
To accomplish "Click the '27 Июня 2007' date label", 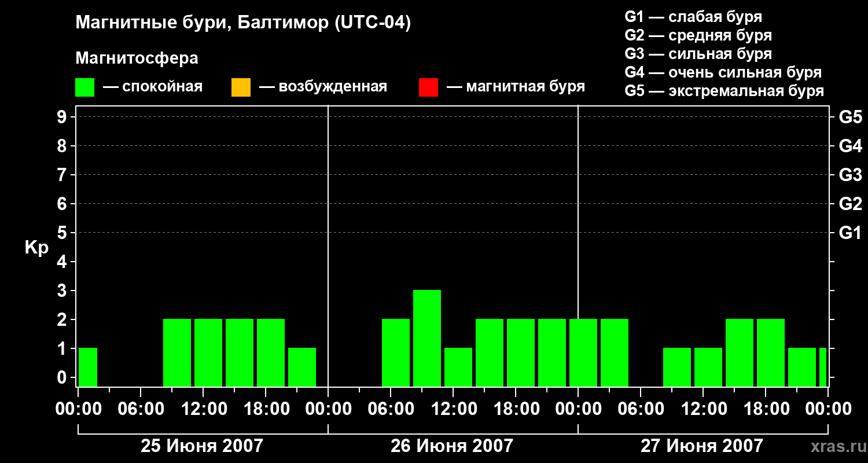I will click(702, 446).
